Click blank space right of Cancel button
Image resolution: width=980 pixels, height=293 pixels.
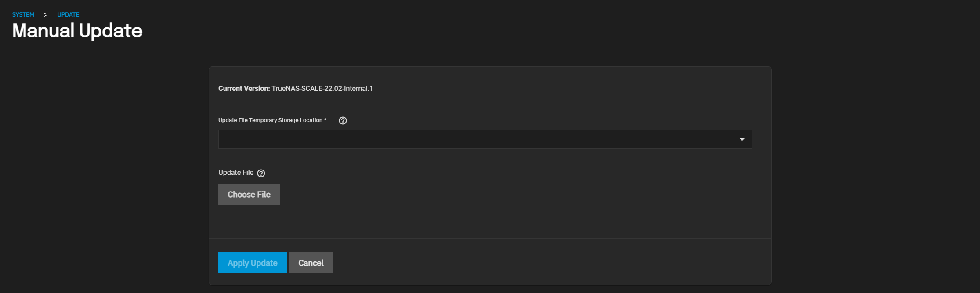click(x=527, y=263)
